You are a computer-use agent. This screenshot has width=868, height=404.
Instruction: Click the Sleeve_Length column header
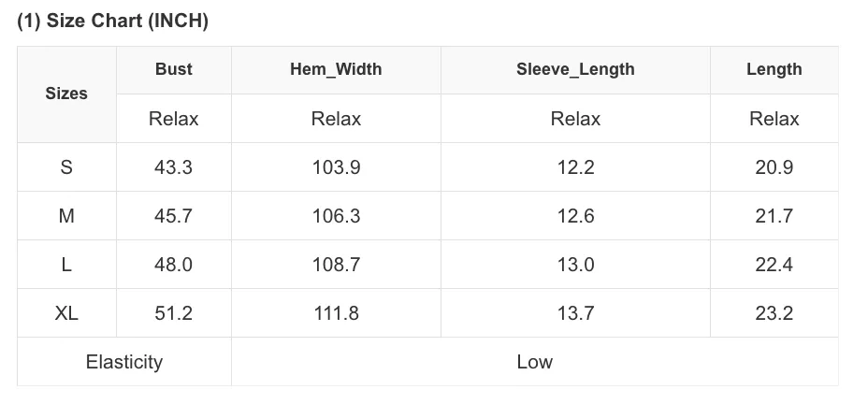(575, 69)
